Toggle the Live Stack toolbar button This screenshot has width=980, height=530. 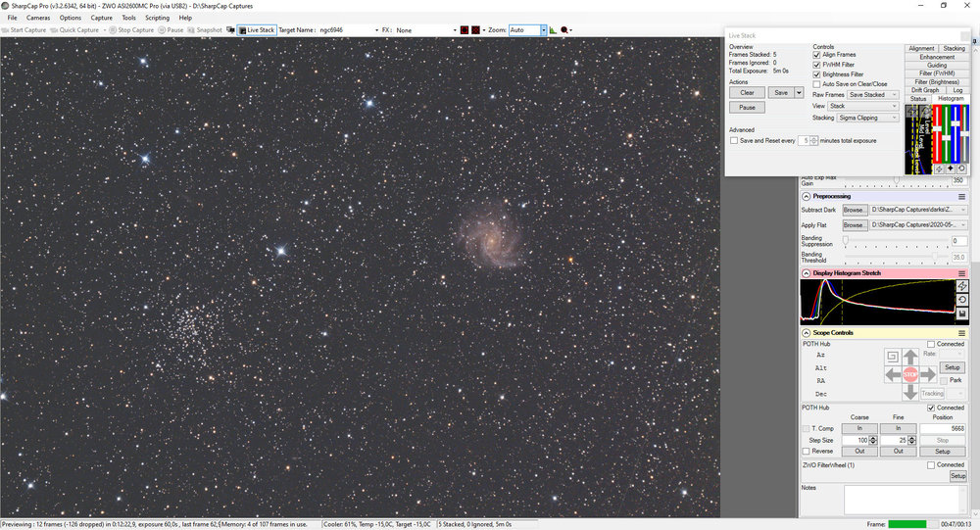point(257,30)
